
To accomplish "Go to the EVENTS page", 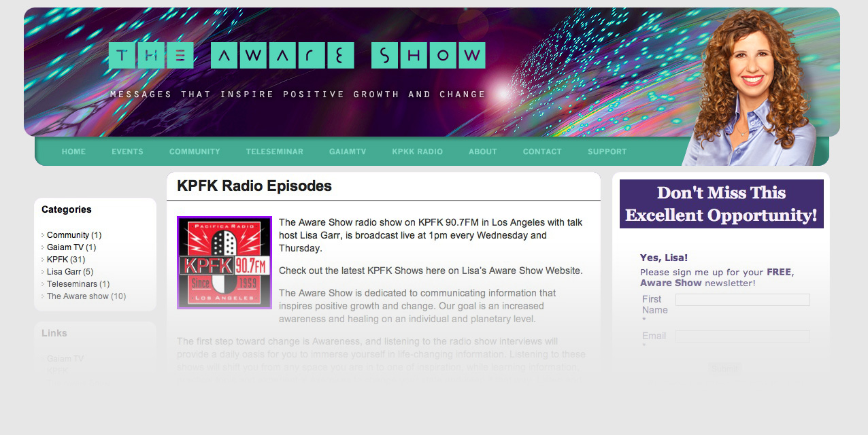I will pos(127,152).
